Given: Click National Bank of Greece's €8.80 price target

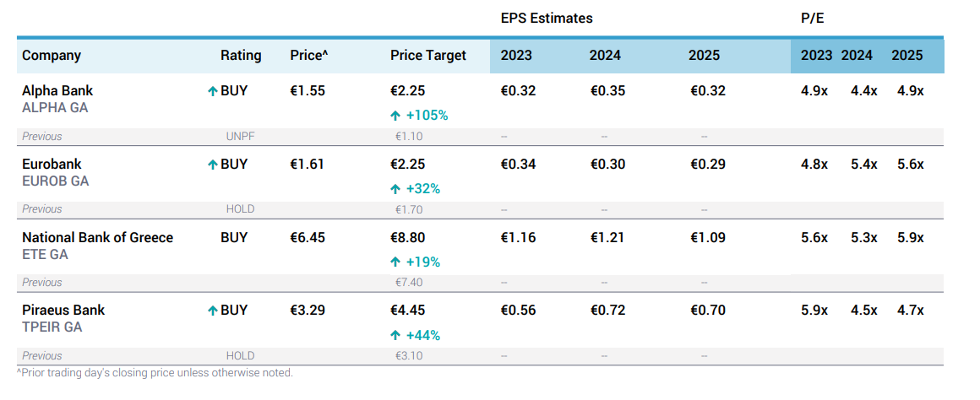Looking at the screenshot, I should 408,238.
